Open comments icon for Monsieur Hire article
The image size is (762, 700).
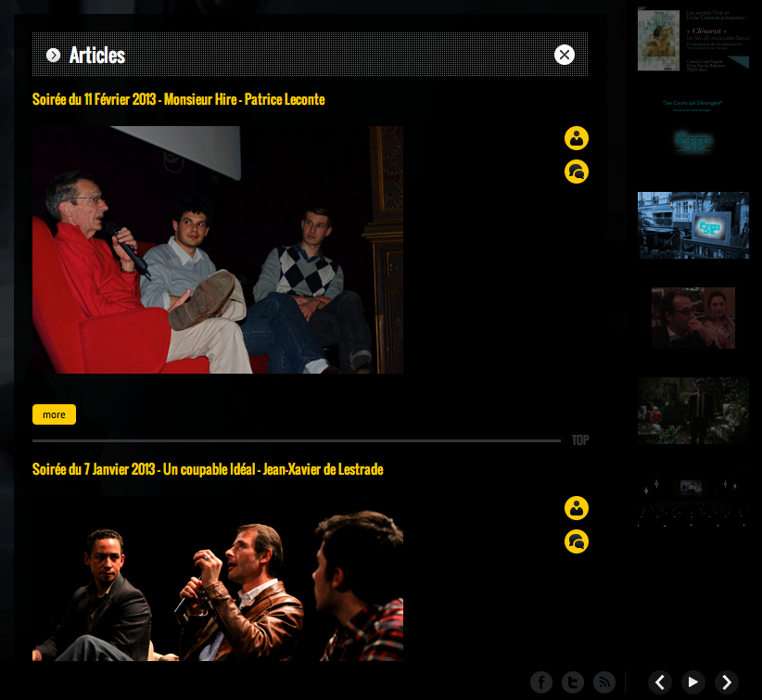tap(577, 172)
